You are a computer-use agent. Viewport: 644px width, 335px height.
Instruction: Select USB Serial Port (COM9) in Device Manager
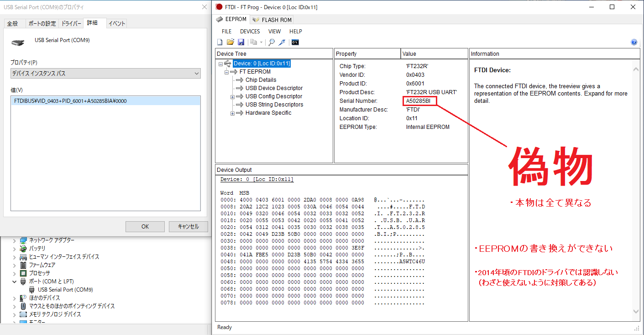[x=65, y=290]
